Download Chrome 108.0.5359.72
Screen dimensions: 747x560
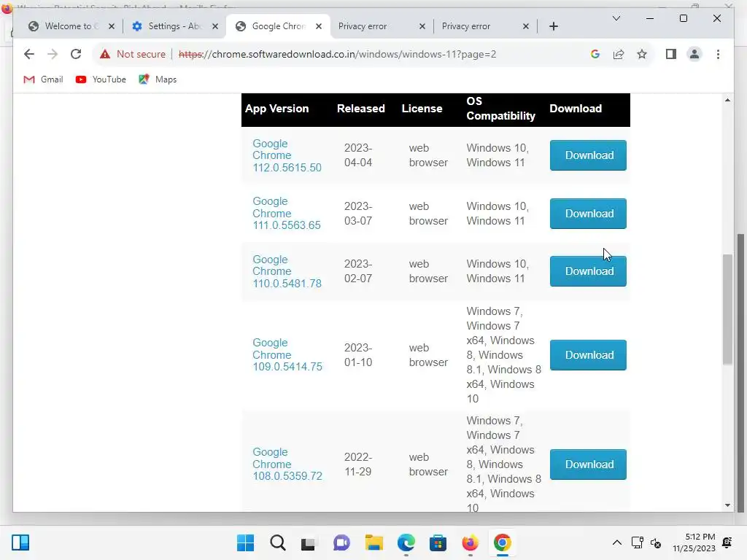588,464
